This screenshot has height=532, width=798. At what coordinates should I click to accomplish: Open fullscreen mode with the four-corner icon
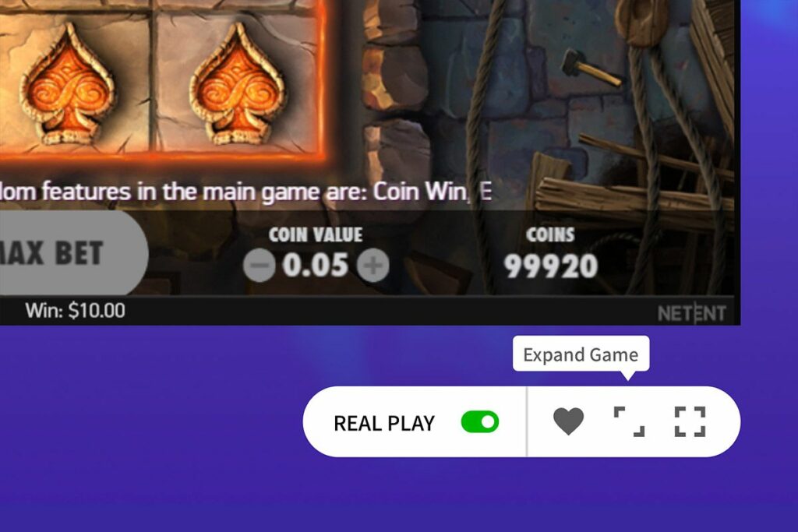click(x=690, y=421)
